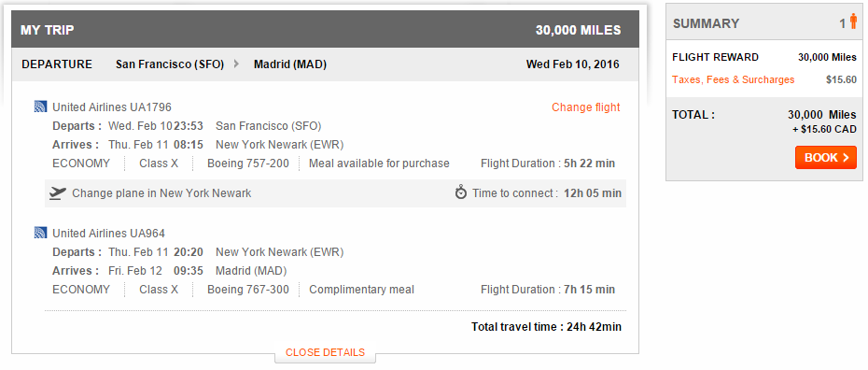Click the Boeing 757-200 aircraft label
This screenshot has height=370, width=868.
(248, 164)
